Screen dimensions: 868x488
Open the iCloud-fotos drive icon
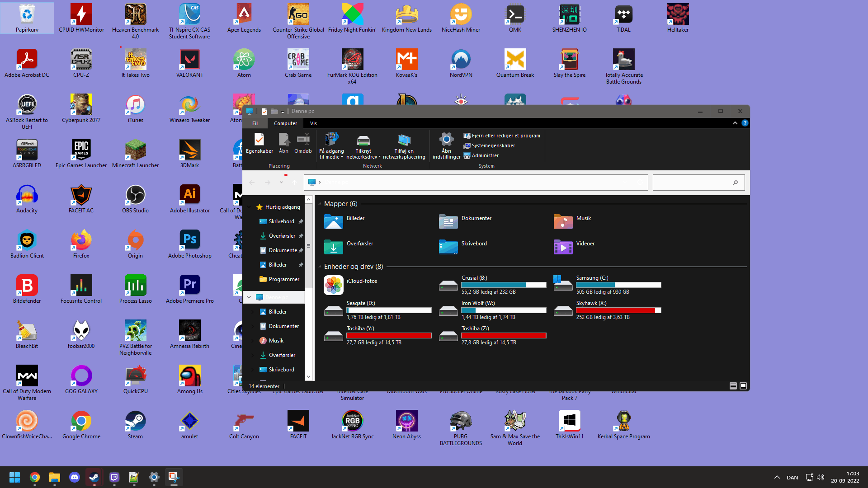point(334,285)
